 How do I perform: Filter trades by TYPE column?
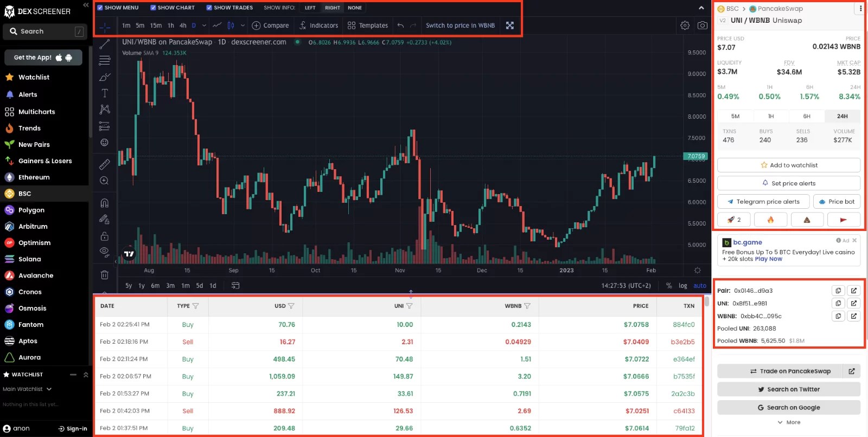pos(196,306)
